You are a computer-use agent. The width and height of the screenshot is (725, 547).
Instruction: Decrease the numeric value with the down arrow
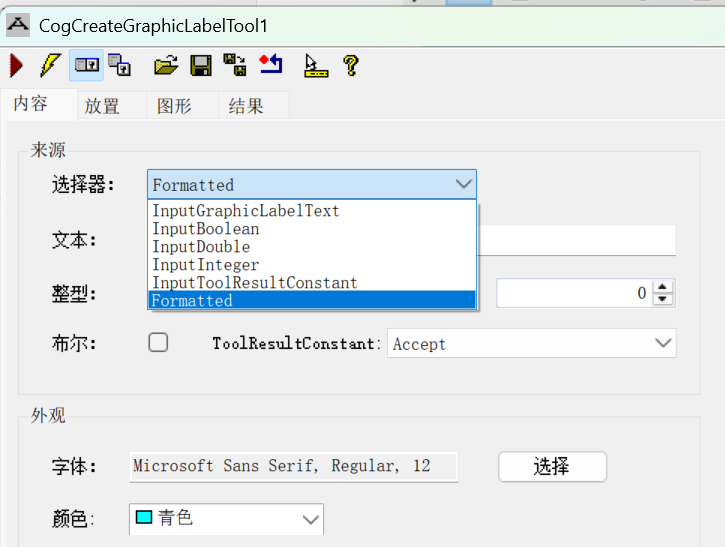[x=663, y=299]
